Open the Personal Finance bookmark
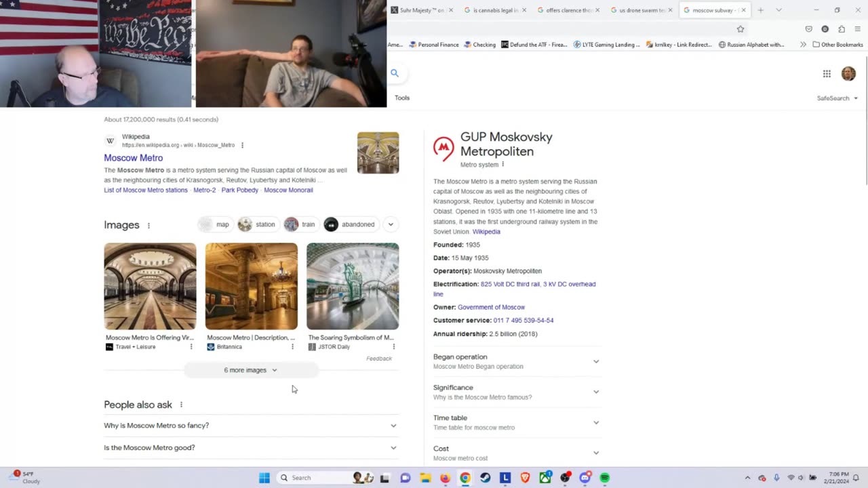This screenshot has height=488, width=868. tap(434, 45)
